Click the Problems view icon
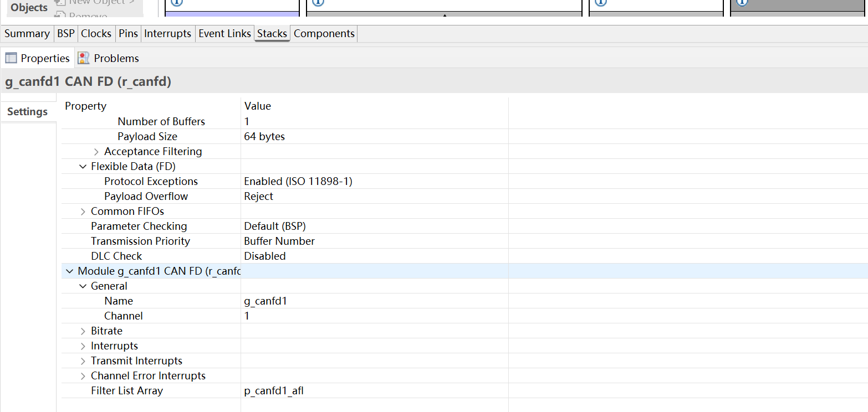The image size is (868, 412). point(84,58)
